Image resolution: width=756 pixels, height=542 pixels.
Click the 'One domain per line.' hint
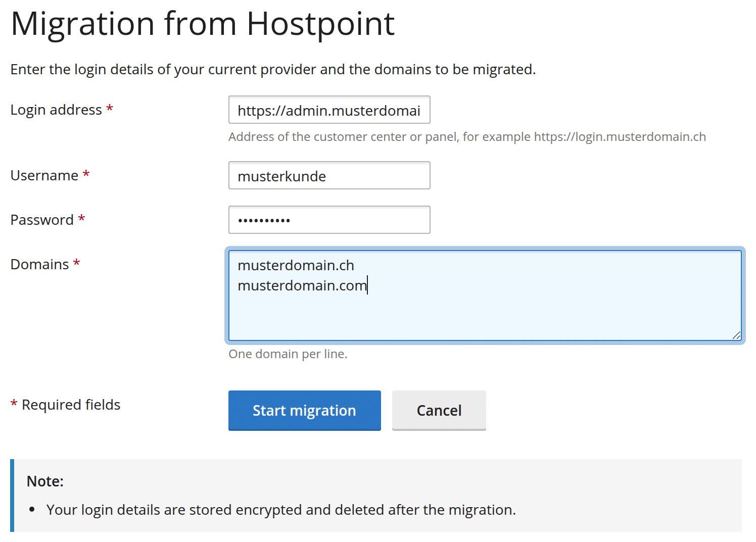click(x=288, y=354)
